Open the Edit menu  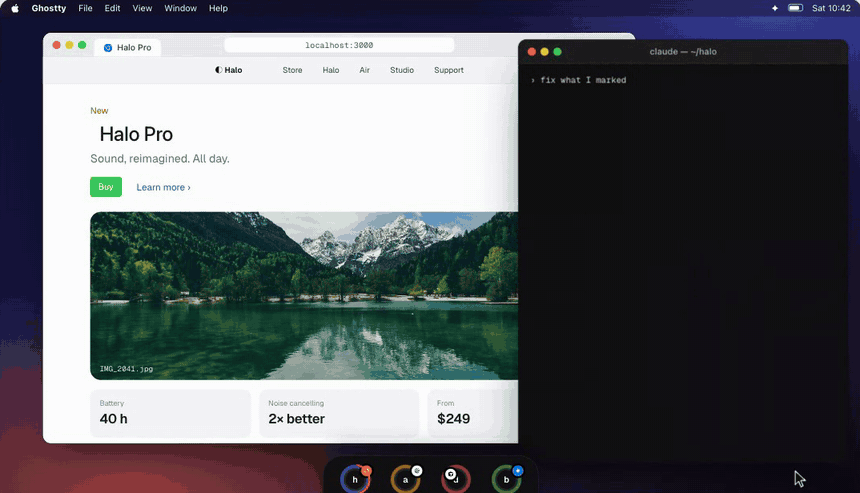pos(112,8)
